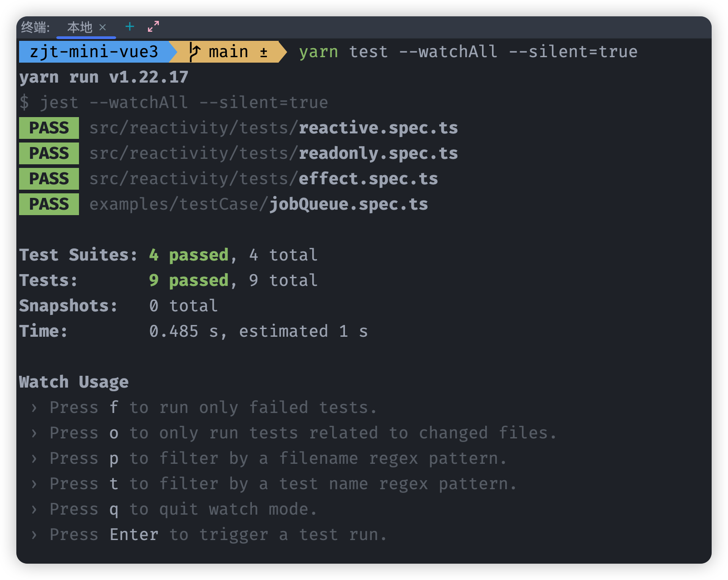Open reactive.spec.ts file path link
The image size is (728, 580).
pos(274,128)
